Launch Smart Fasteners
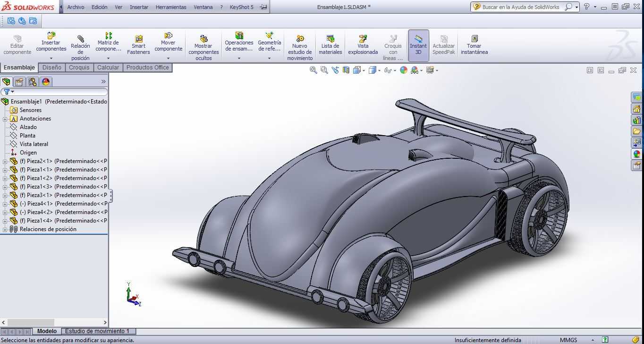Image resolution: width=644 pixels, height=344 pixels. 138,46
